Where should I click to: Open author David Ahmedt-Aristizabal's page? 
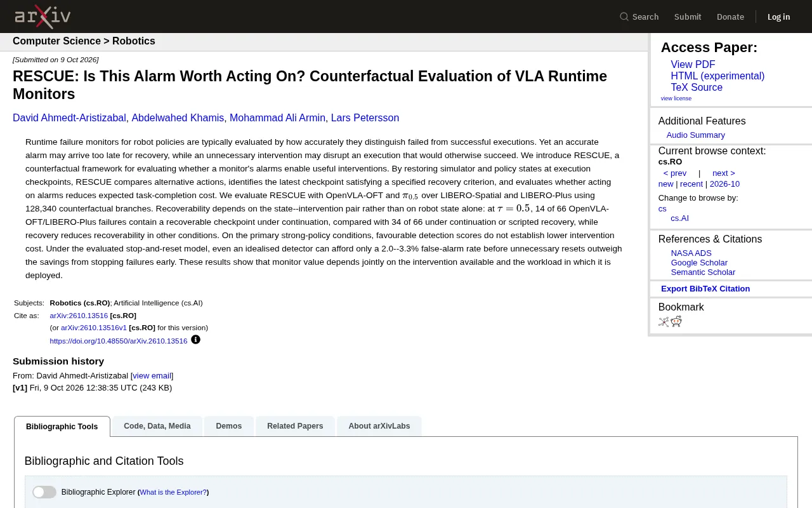click(70, 118)
